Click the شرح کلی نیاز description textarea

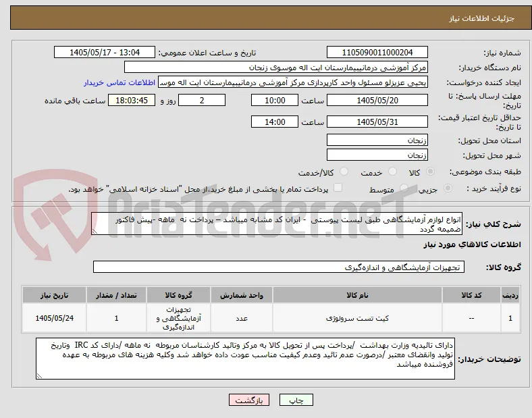tap(277, 224)
